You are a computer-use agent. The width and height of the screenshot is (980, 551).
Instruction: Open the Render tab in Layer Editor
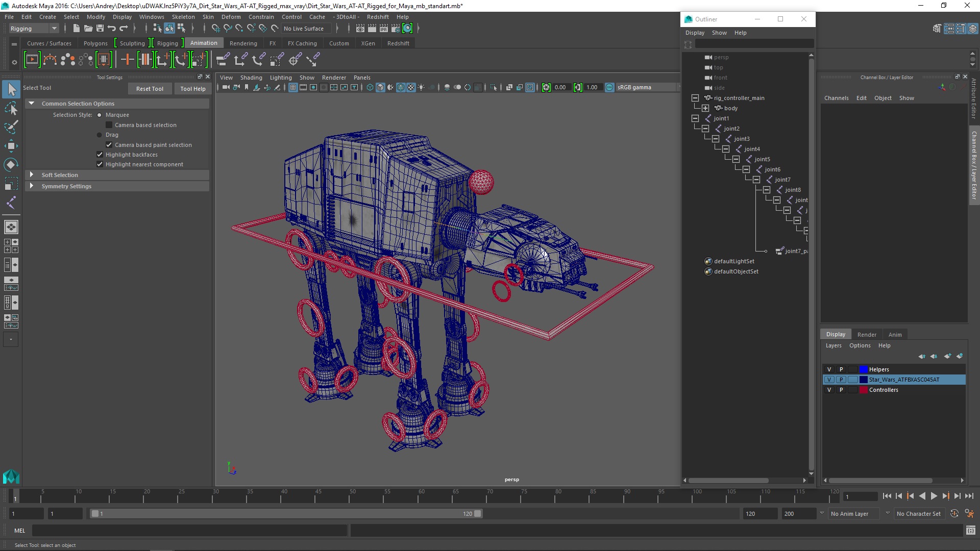[867, 335]
